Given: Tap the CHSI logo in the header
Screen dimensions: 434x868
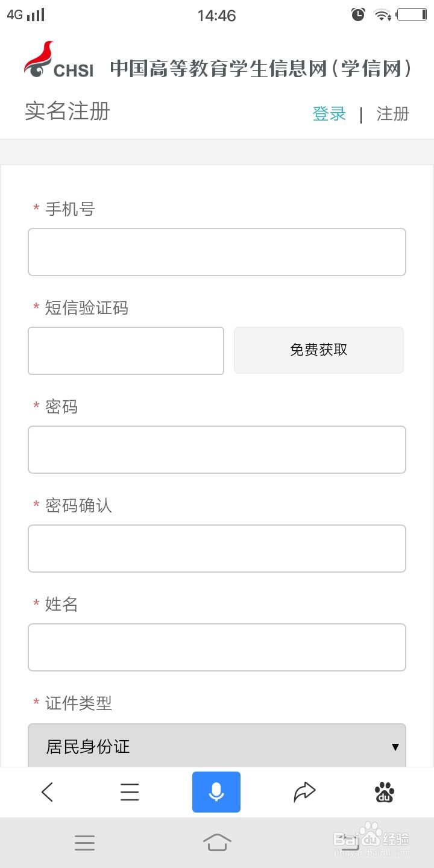Looking at the screenshot, I should (57, 60).
